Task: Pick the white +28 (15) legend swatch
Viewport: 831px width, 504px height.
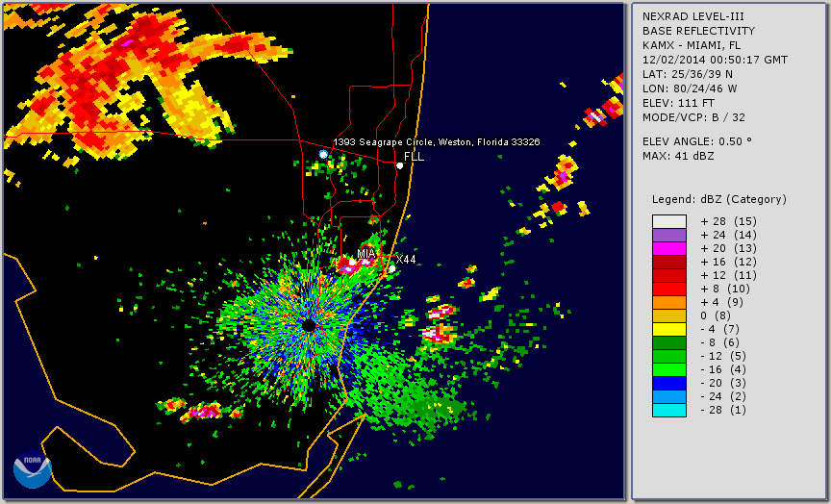Action: pos(669,221)
